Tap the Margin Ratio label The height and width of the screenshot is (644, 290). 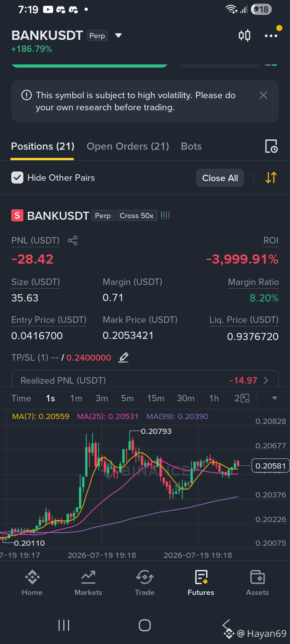(x=253, y=282)
